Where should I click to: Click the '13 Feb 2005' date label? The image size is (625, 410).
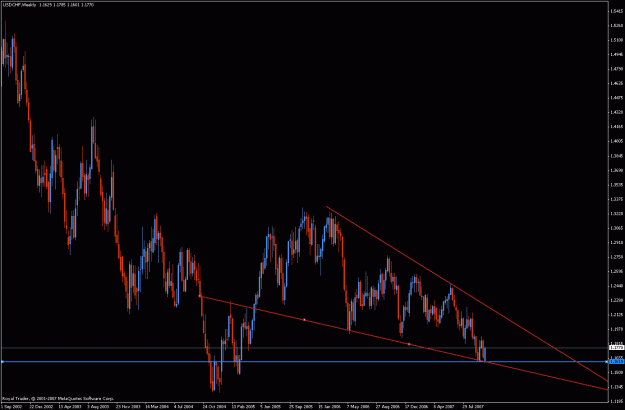(243, 407)
